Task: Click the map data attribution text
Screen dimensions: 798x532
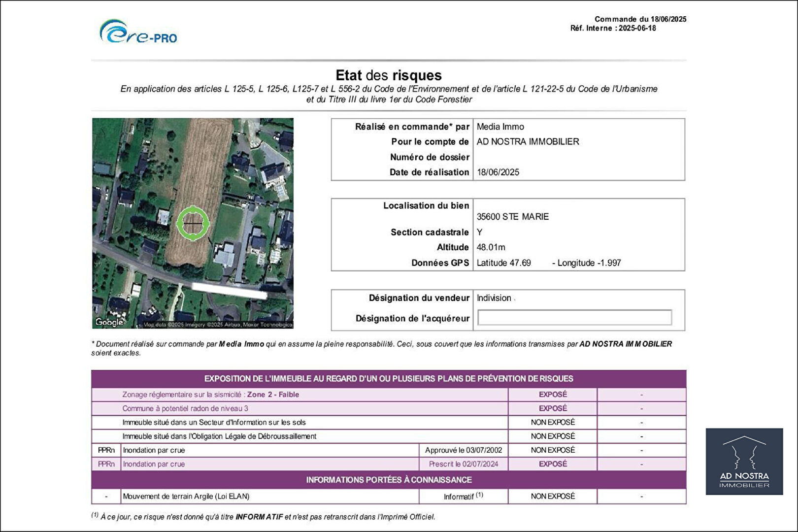Action: pos(217,325)
